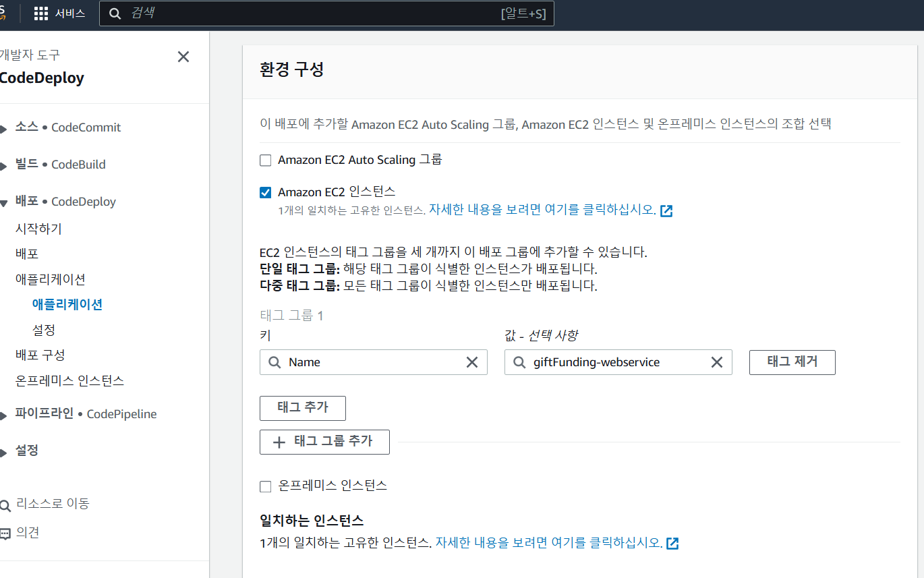Expand the 소스 CodeCommit section
This screenshot has height=578, width=924.
click(x=4, y=128)
